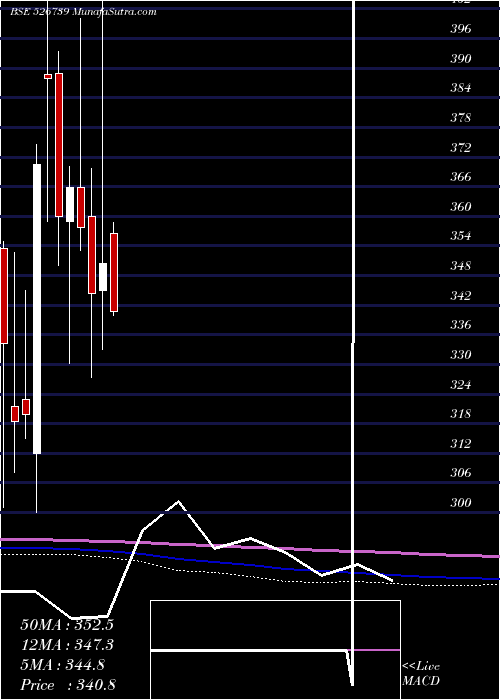Screen dimensions: 500x700
Task: Click the 348 price axis label
Action: [x=461, y=266]
